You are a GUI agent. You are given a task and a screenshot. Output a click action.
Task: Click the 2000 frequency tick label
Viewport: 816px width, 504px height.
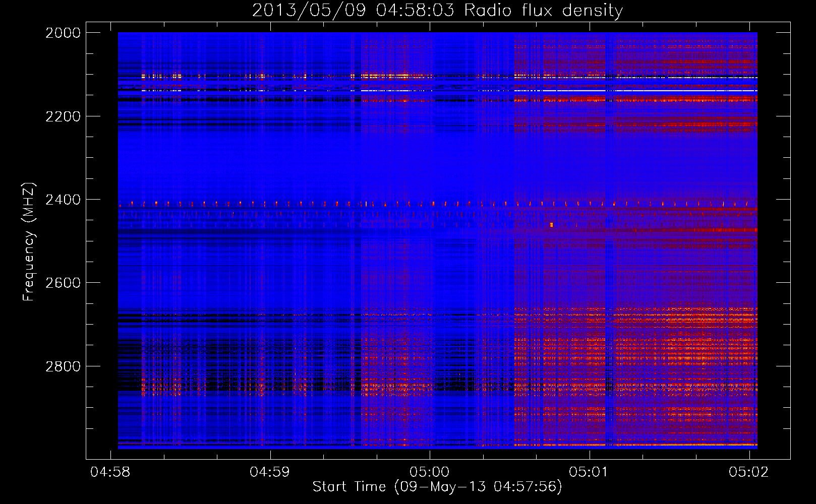pyautogui.click(x=63, y=33)
